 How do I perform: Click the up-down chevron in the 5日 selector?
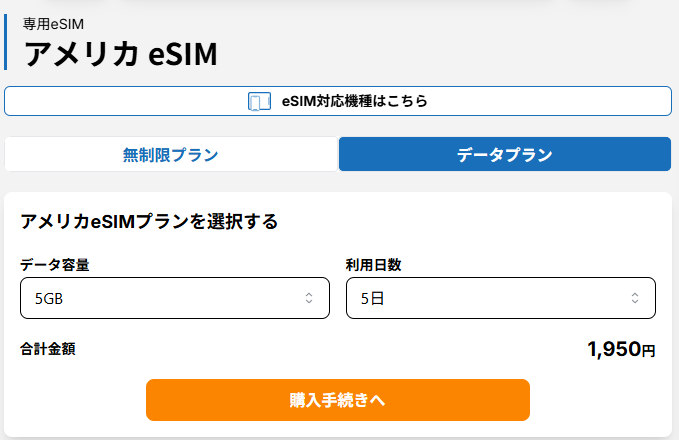635,298
